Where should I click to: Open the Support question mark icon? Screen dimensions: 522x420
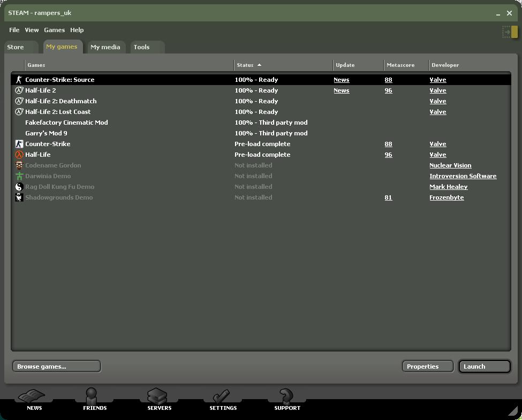click(x=286, y=396)
